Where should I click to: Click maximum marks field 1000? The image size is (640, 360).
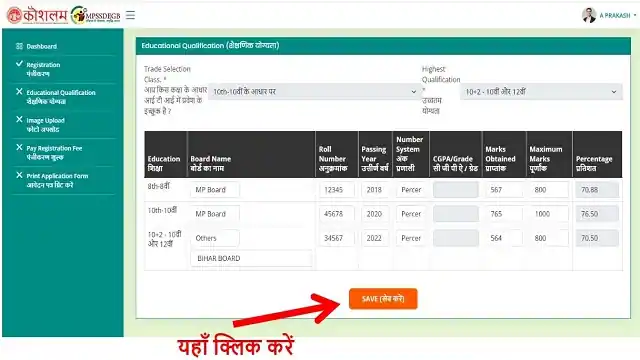(x=549, y=214)
